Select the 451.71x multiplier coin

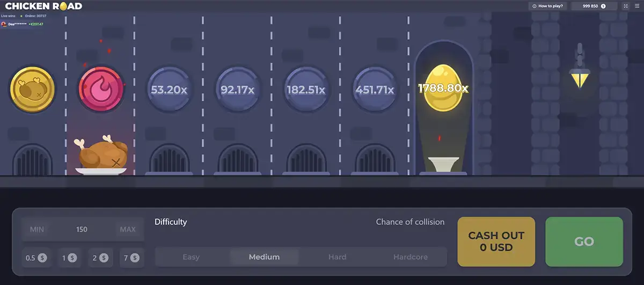pos(375,90)
